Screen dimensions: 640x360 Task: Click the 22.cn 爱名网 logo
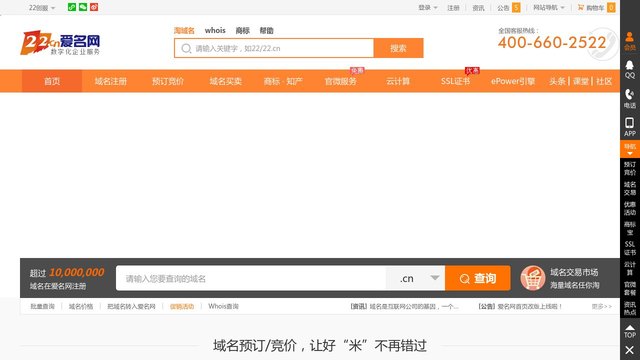pos(60,42)
